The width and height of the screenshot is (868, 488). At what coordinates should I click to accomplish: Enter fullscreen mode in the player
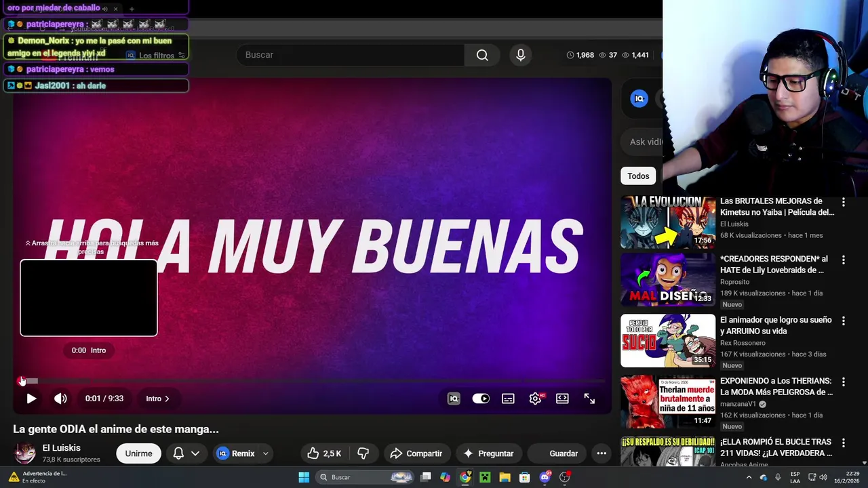[589, 399]
